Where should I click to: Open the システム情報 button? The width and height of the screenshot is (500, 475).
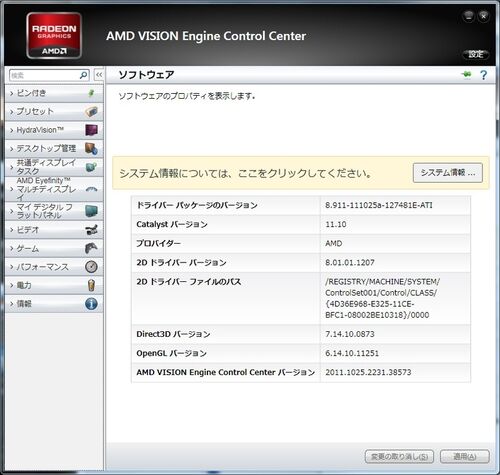(x=448, y=173)
